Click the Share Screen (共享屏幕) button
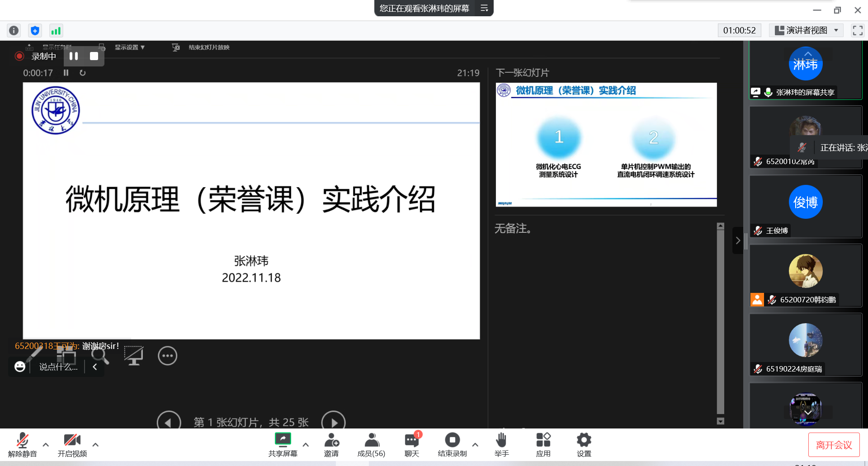This screenshot has width=868, height=466. 283,444
